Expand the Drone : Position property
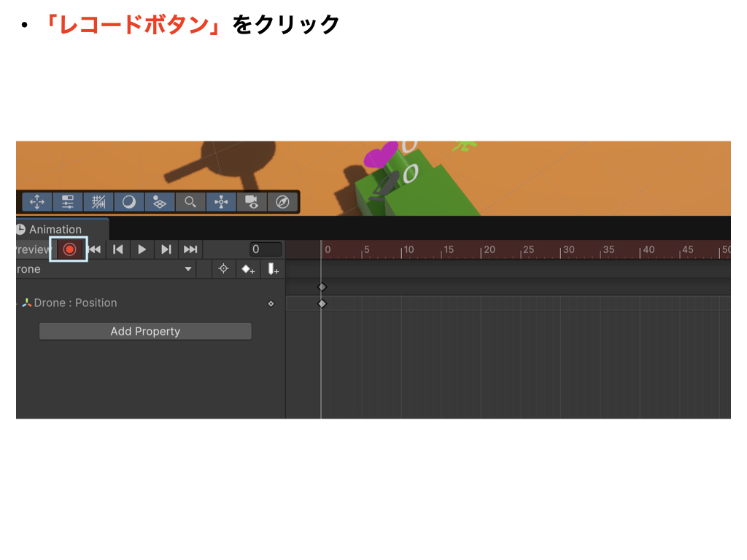This screenshot has width=747, height=560. [x=18, y=303]
